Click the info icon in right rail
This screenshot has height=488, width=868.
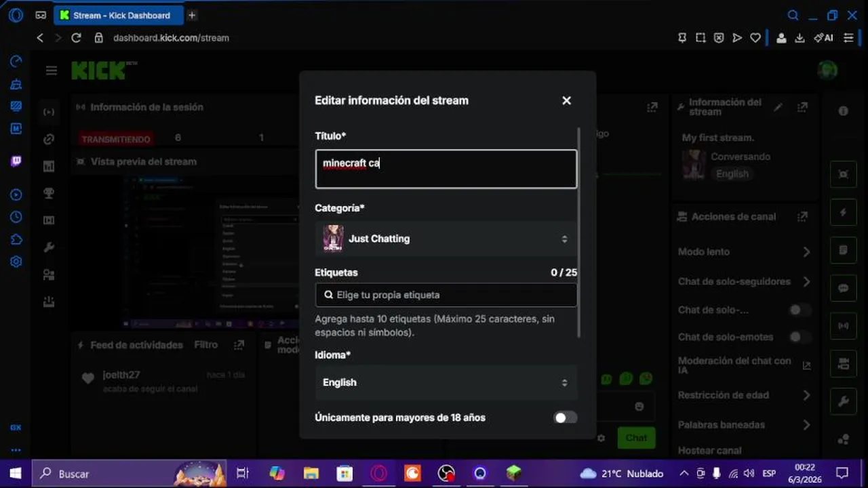pyautogui.click(x=843, y=110)
